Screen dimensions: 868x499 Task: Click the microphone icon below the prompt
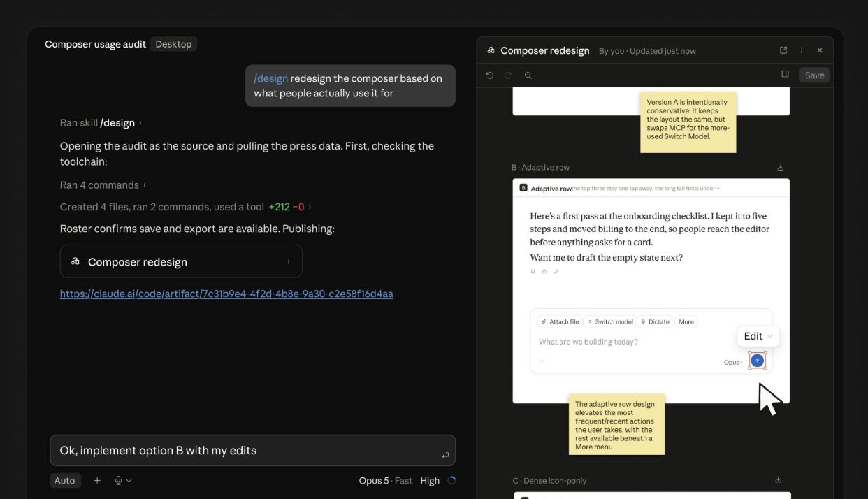(118, 480)
